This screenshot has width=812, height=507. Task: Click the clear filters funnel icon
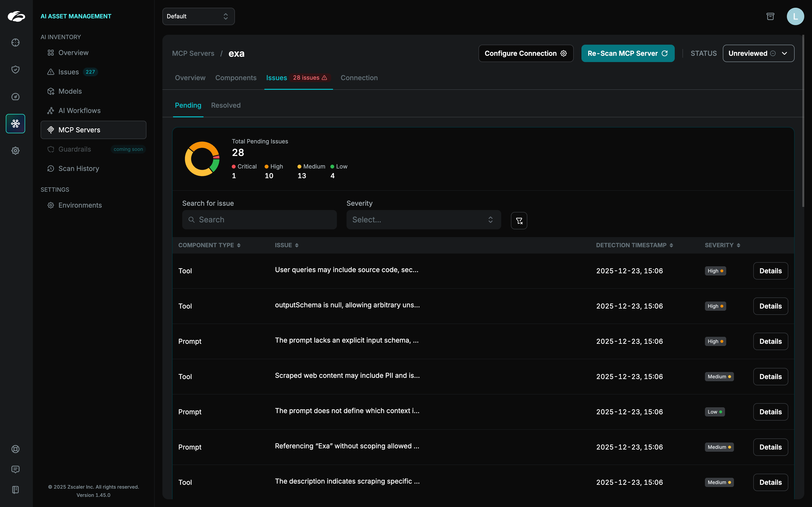click(519, 221)
